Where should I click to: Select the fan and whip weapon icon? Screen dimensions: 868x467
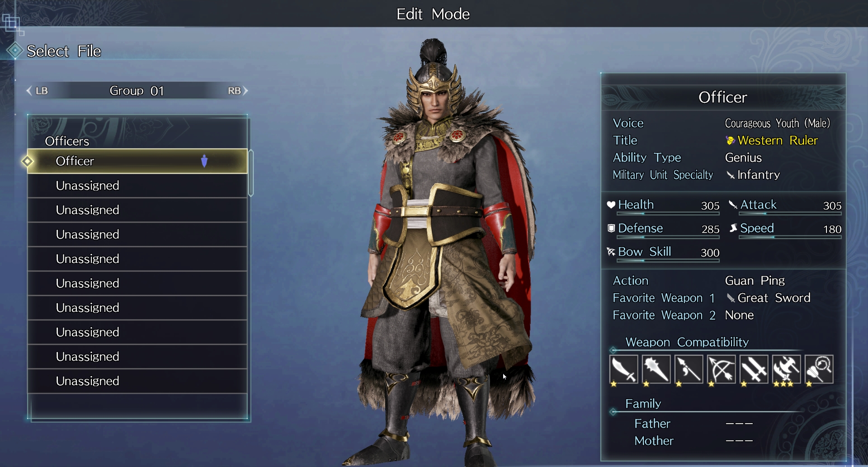coord(819,369)
